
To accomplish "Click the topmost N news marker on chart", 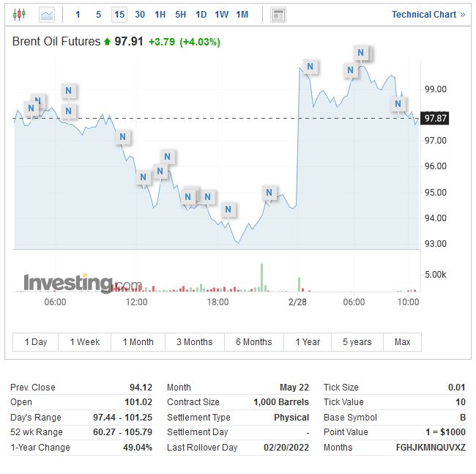I will point(361,53).
